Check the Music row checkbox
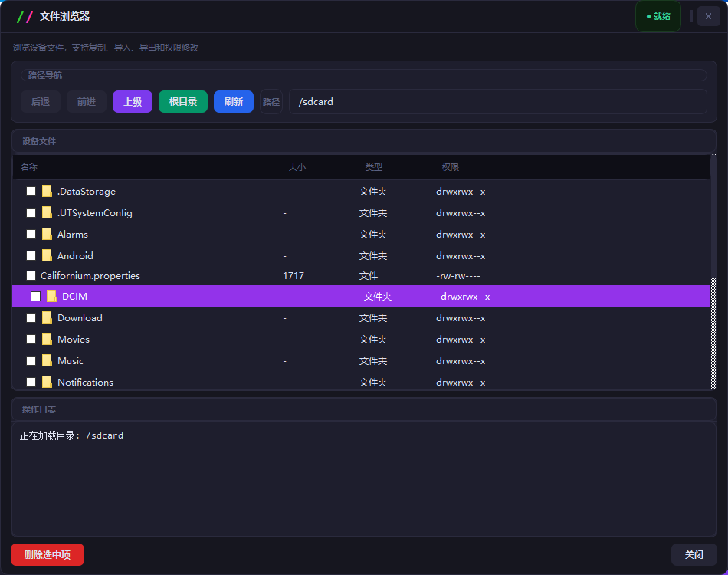Viewport: 728px width, 575px height. (x=31, y=360)
